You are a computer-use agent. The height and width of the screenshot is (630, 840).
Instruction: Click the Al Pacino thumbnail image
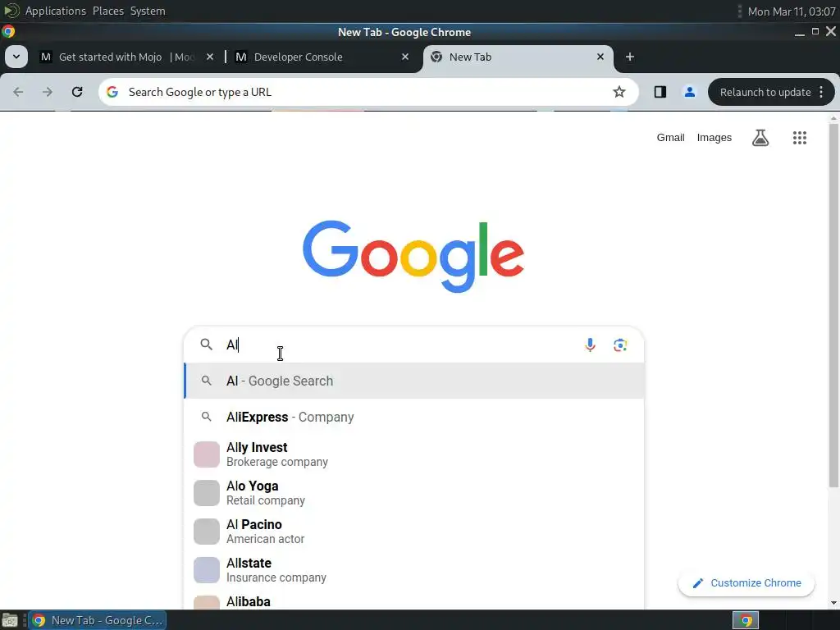(x=206, y=532)
